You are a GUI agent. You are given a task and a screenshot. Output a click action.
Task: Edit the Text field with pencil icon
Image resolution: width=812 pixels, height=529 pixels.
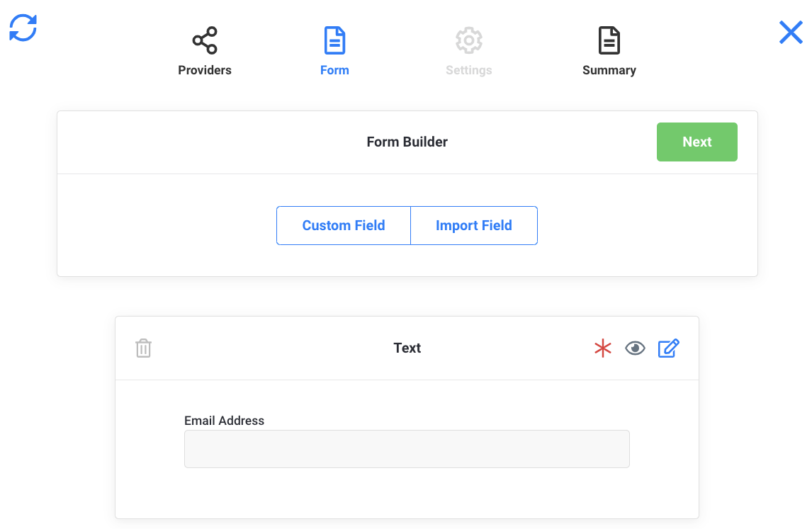click(668, 348)
